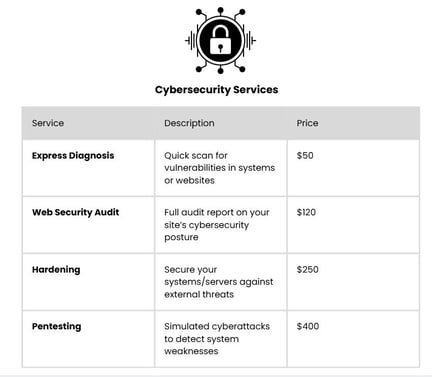The height and width of the screenshot is (377, 432).
Task: Select the Express Diagnosis service name
Action: click(x=73, y=156)
